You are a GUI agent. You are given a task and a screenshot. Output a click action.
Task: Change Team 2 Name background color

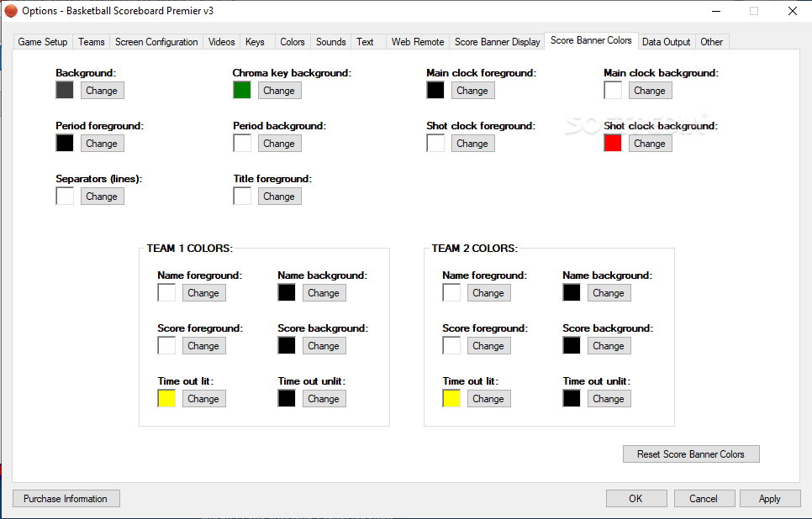pyautogui.click(x=609, y=293)
